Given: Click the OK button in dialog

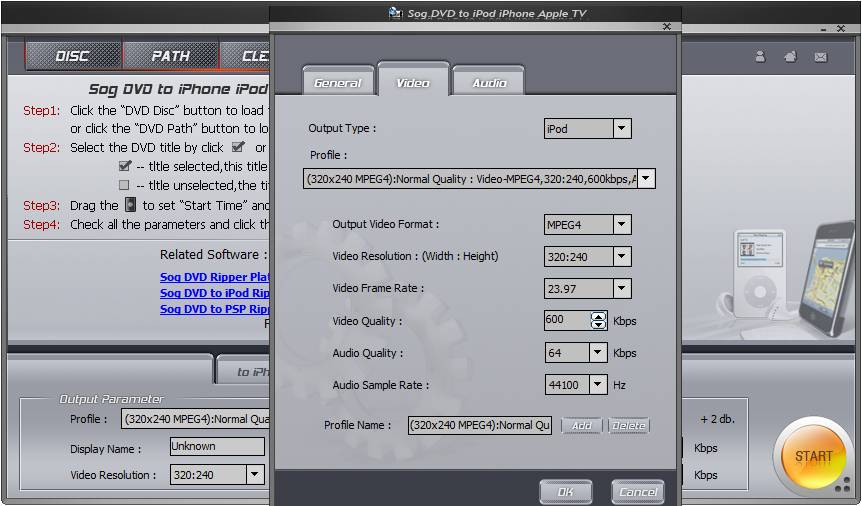Looking at the screenshot, I should tap(566, 492).
